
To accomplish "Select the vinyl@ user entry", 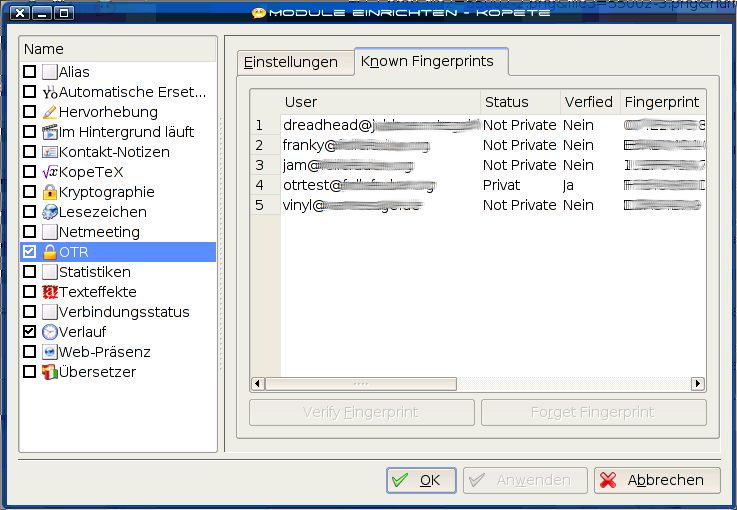I will [381, 205].
